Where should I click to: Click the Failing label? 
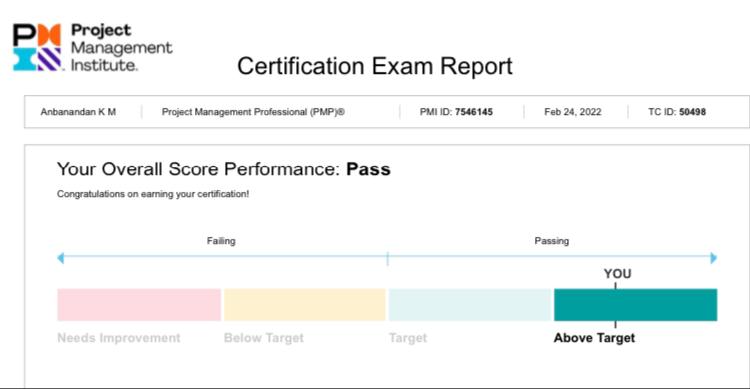coord(221,241)
